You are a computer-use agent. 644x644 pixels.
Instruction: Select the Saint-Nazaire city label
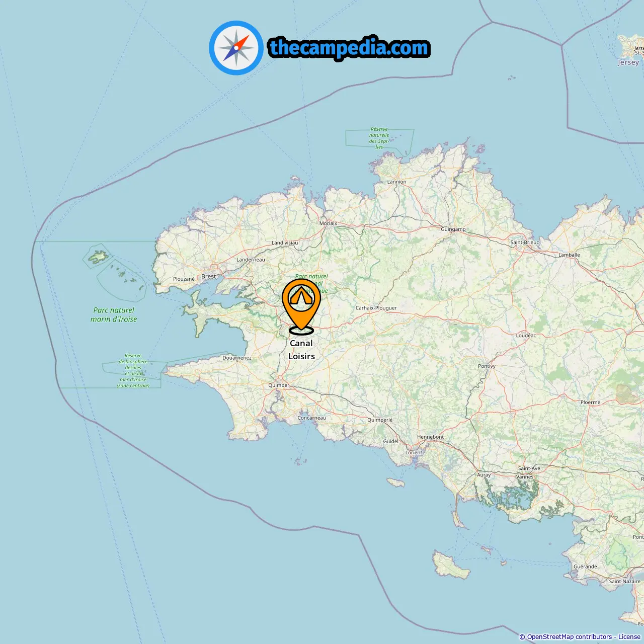(x=624, y=581)
